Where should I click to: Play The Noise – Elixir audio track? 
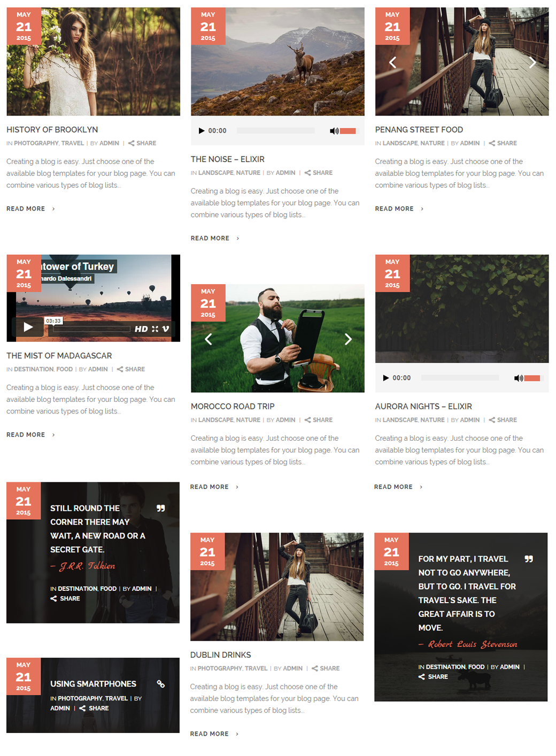[202, 131]
